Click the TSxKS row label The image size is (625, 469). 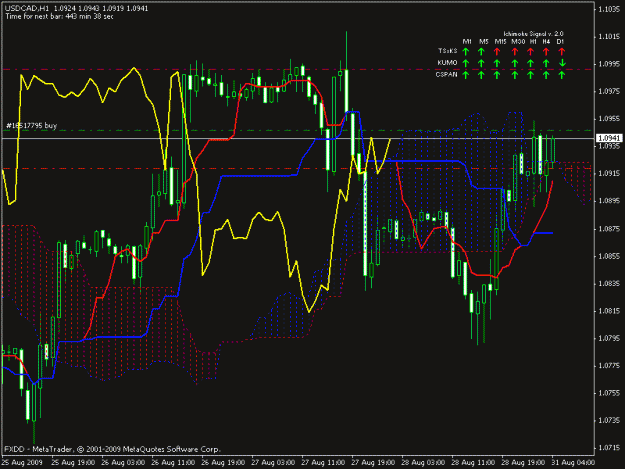448,51
